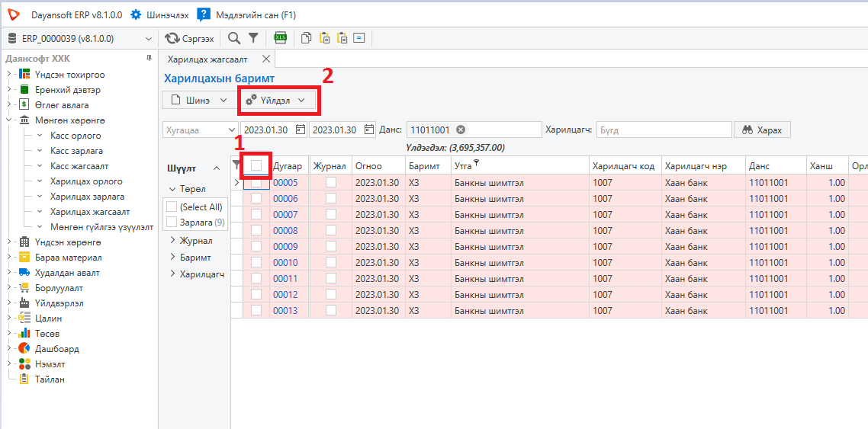Click the Сэргээх refresh button
868x429 pixels.
(x=189, y=39)
